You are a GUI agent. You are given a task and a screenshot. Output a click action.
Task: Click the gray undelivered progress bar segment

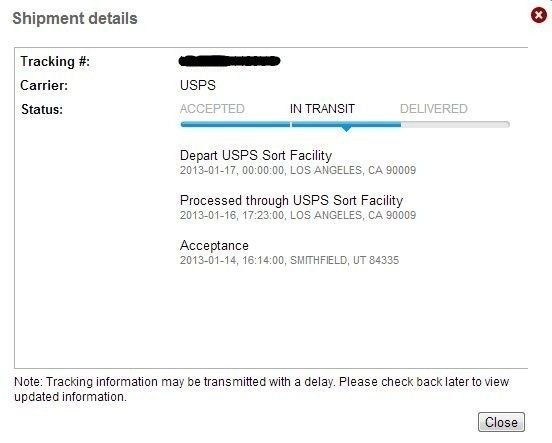(455, 124)
